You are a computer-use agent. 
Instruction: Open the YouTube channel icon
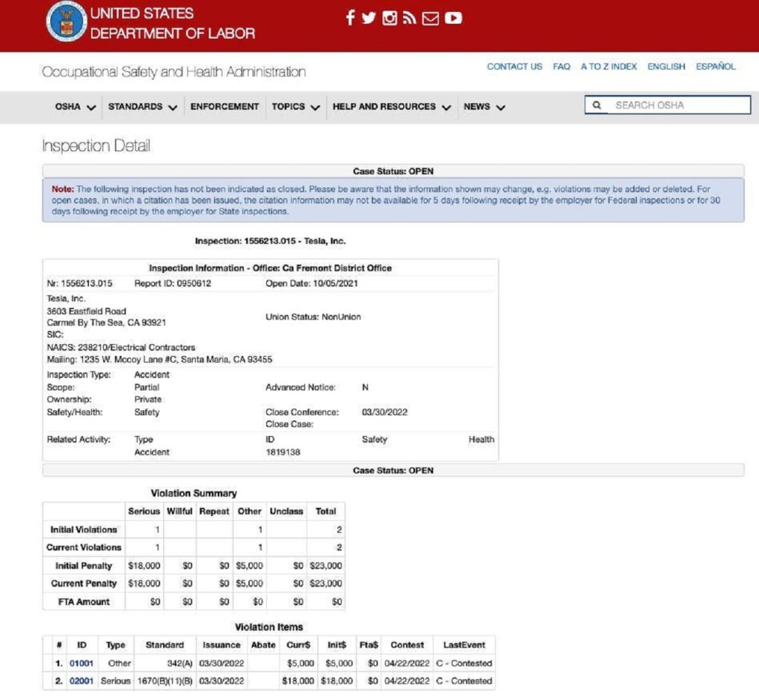(453, 18)
